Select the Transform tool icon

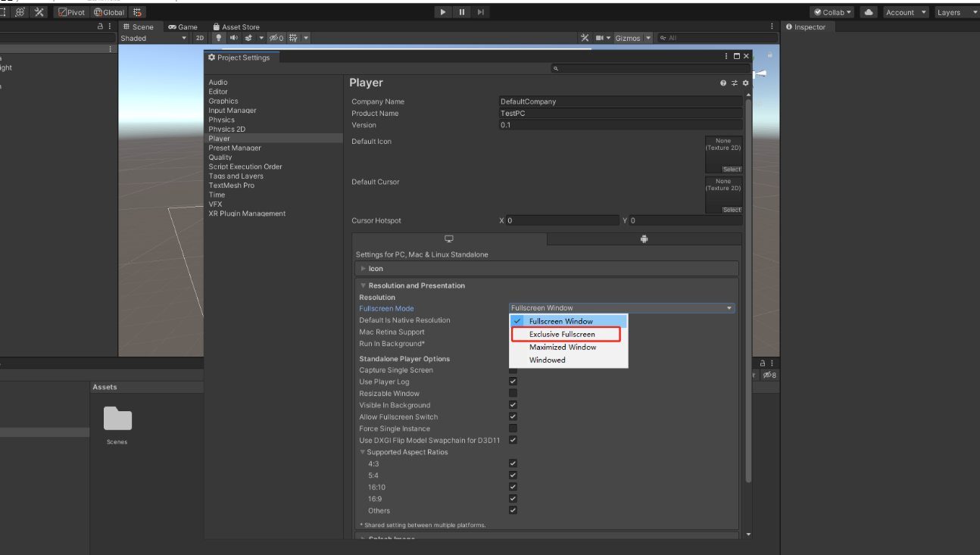(x=20, y=12)
